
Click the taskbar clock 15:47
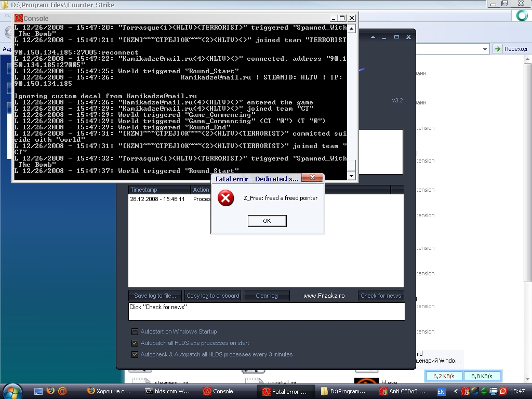pos(517,392)
